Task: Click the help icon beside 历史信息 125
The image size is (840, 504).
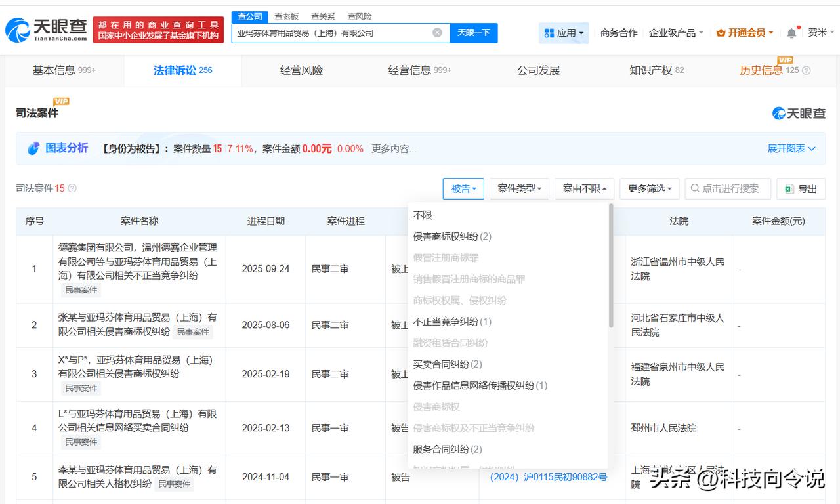Action: 807,70
